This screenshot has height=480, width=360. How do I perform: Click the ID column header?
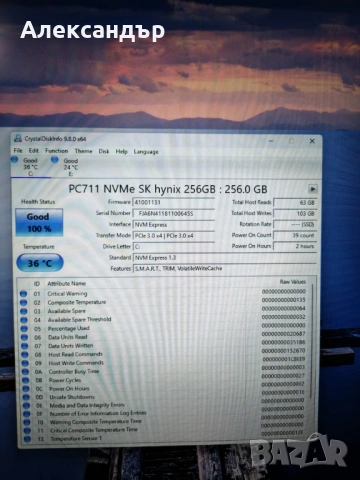37,283
